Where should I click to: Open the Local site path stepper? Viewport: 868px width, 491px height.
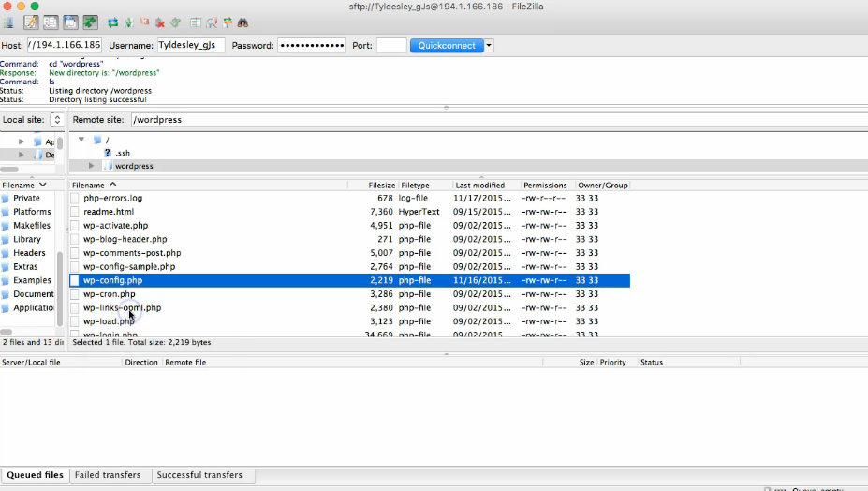(x=57, y=120)
